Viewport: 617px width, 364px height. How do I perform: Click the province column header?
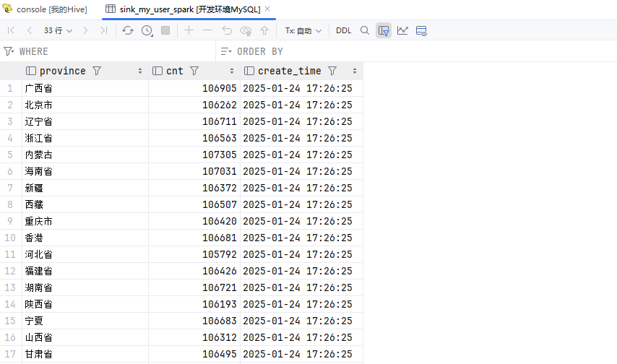coord(62,71)
